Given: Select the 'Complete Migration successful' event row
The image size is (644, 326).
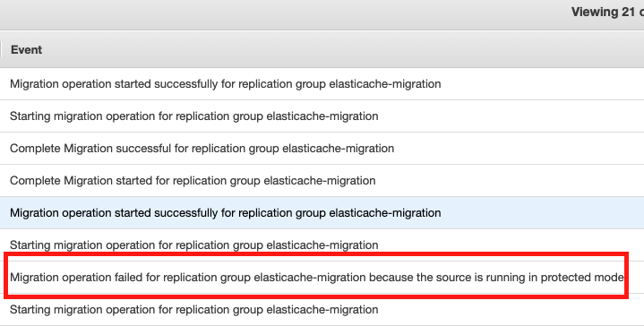Looking at the screenshot, I should pos(322,148).
